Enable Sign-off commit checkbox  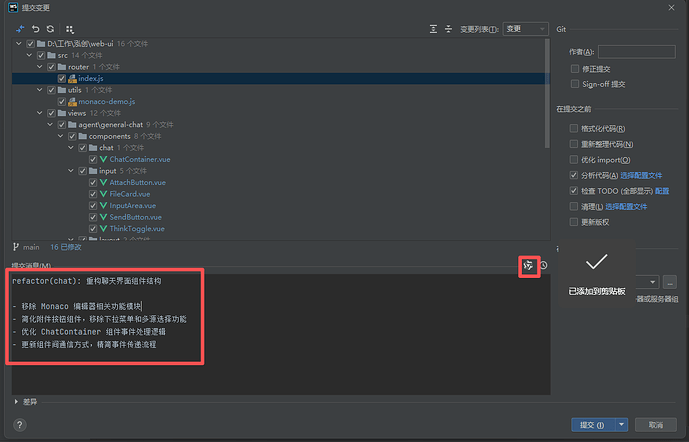[575, 84]
